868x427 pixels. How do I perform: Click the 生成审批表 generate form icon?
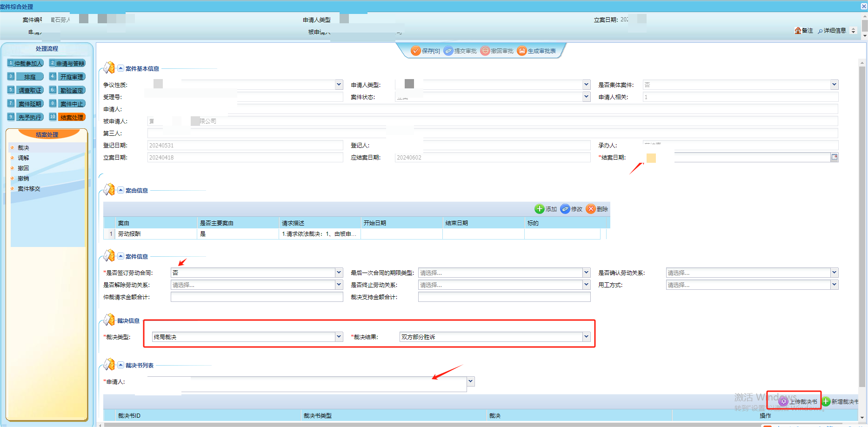tap(522, 51)
